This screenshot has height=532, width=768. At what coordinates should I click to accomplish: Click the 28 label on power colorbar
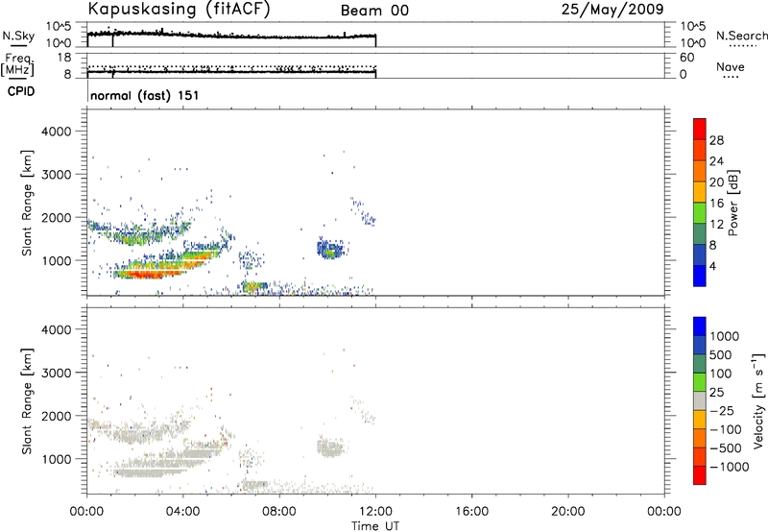click(x=716, y=140)
